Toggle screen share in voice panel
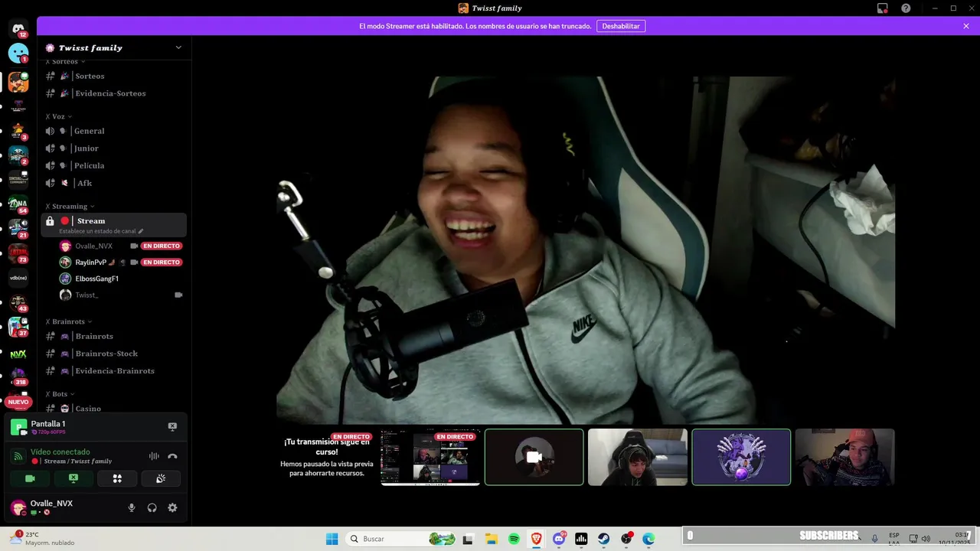This screenshot has width=980, height=551. pos(73,478)
